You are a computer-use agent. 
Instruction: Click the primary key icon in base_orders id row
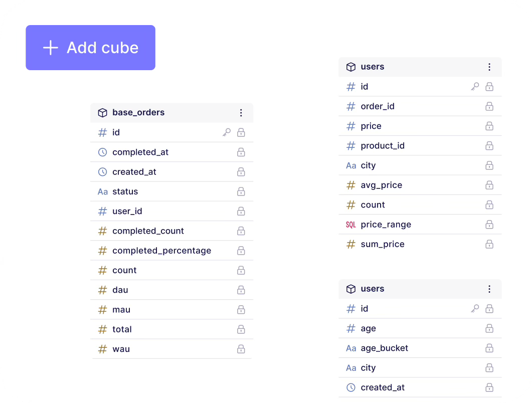coord(227,132)
